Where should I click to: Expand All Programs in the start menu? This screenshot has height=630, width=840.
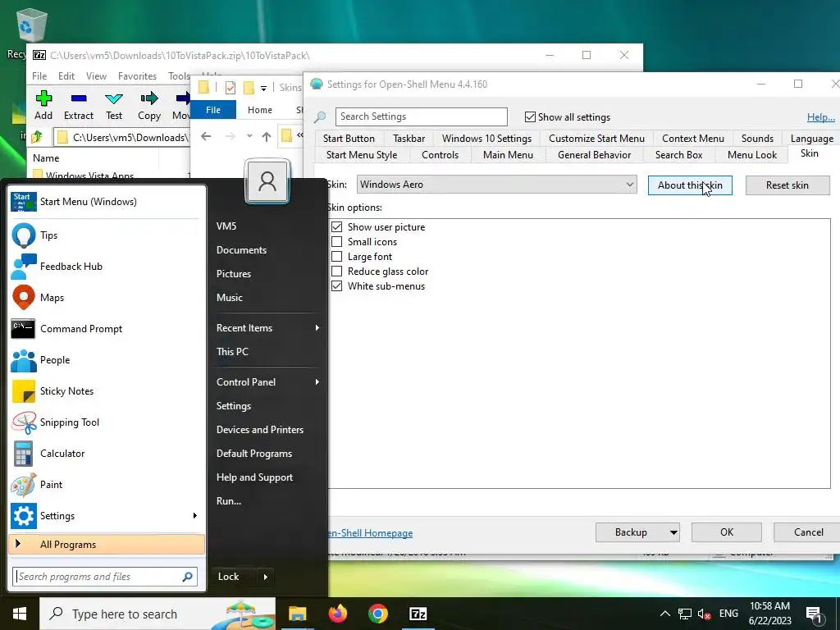[x=106, y=545]
